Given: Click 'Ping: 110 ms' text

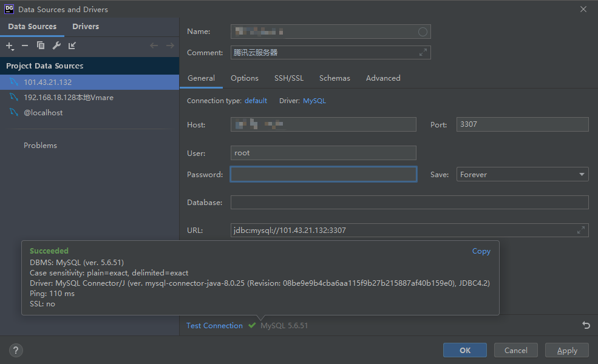Looking at the screenshot, I should (52, 294).
